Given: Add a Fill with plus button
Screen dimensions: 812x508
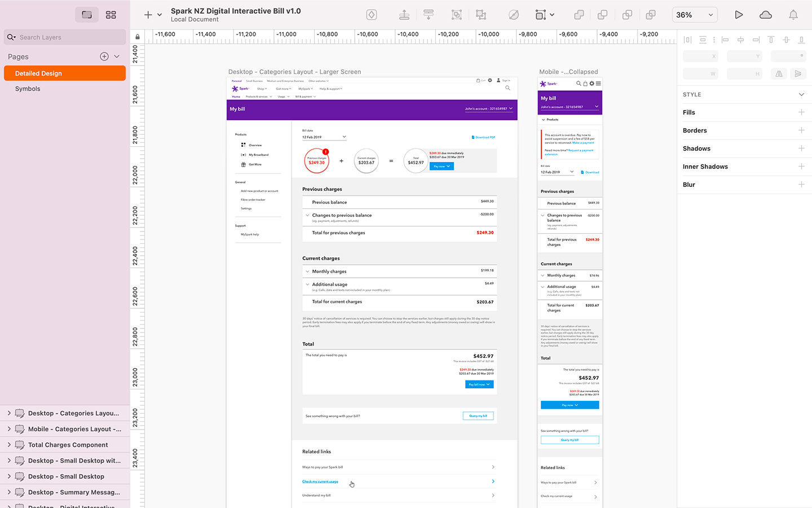Looking at the screenshot, I should click(x=801, y=112).
